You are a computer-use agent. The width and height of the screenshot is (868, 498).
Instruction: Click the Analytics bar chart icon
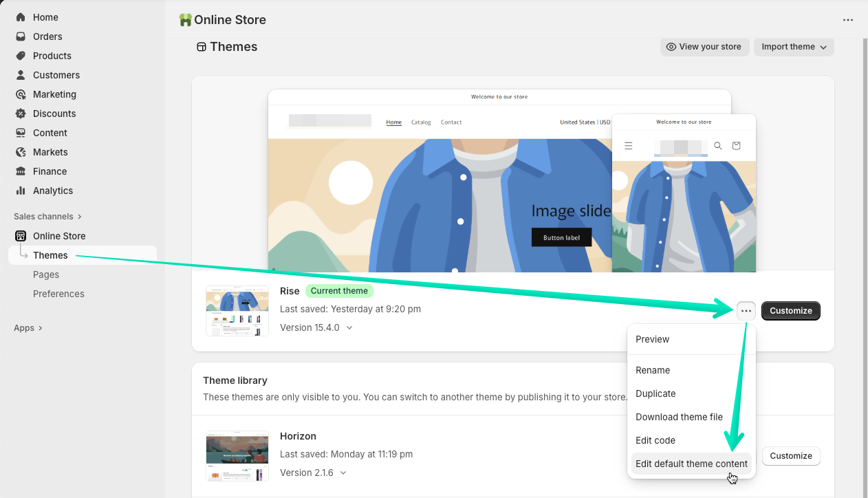(x=21, y=191)
